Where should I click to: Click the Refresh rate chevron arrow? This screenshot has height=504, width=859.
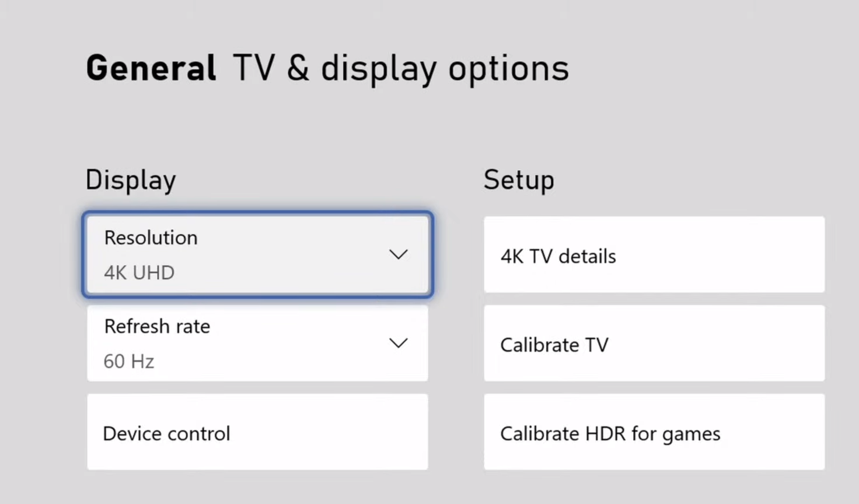pyautogui.click(x=399, y=343)
